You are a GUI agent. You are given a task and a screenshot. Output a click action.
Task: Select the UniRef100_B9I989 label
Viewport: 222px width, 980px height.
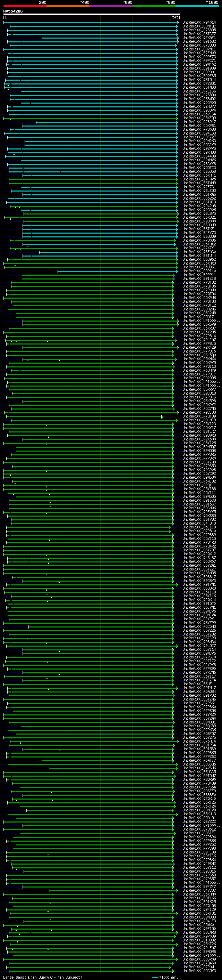point(199,68)
